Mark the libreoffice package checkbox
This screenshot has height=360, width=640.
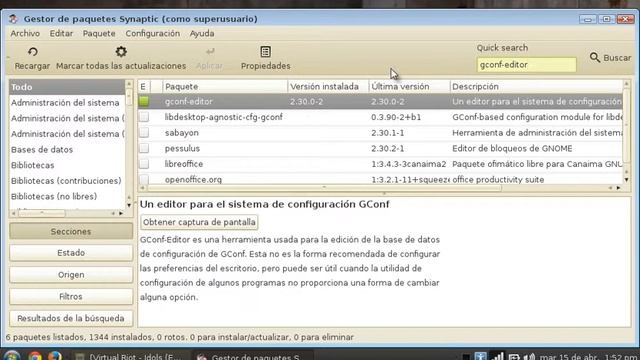click(144, 164)
